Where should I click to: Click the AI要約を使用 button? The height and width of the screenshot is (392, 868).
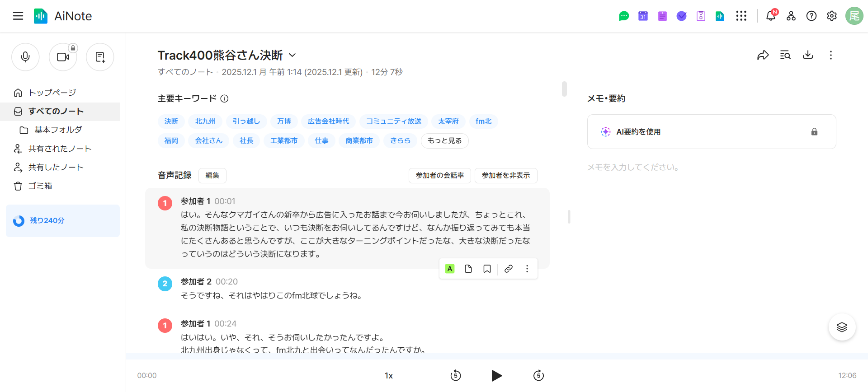click(x=638, y=131)
